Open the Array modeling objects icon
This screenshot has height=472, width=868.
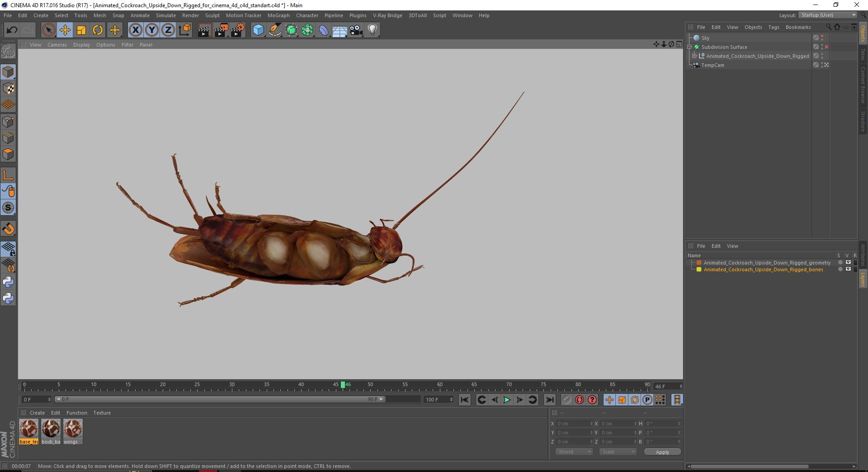coord(307,30)
